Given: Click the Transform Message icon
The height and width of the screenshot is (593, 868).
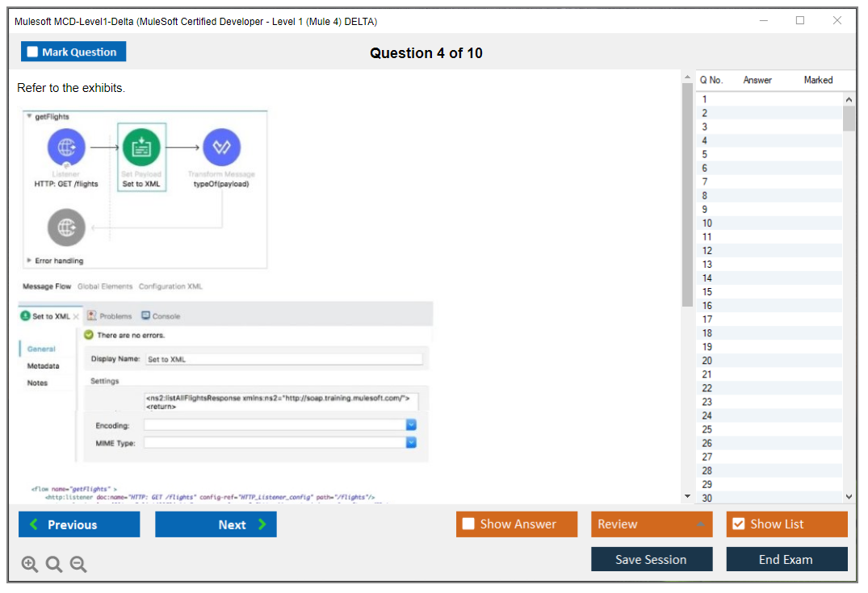Looking at the screenshot, I should click(221, 148).
